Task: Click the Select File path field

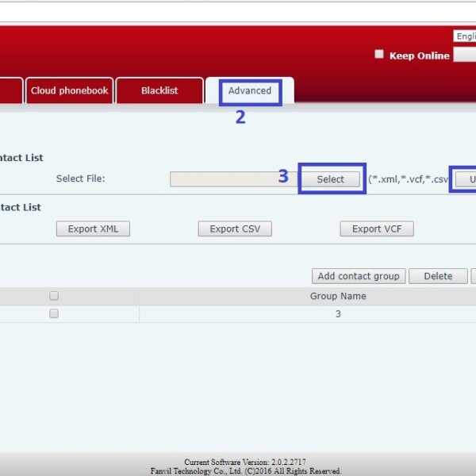Action: 233,179
